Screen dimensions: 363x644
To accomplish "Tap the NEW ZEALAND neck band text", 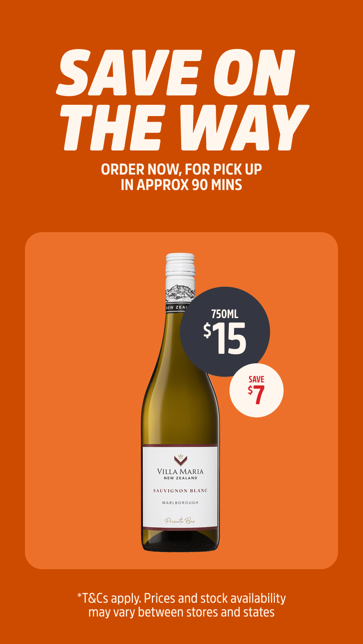I will point(177,307).
